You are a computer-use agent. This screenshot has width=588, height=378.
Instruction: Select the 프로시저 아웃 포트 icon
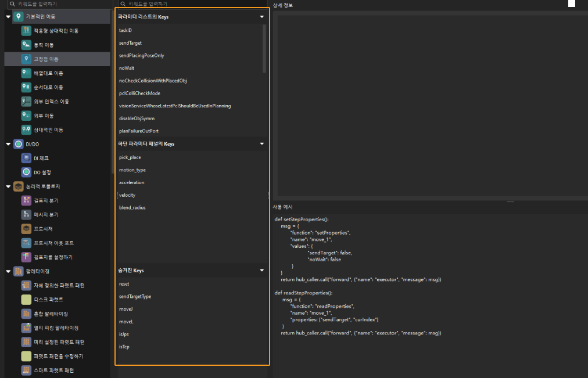tap(26, 243)
